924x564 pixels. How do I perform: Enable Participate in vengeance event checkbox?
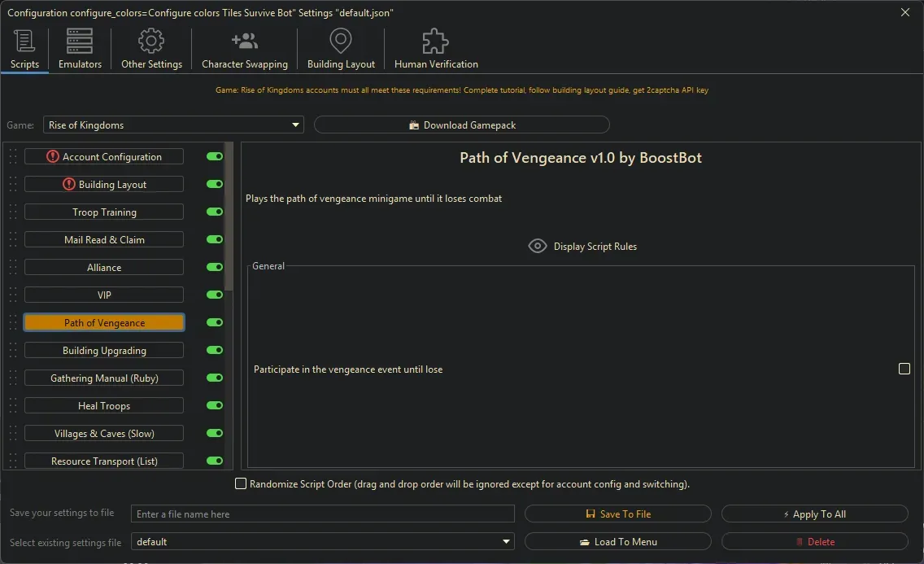tap(904, 369)
